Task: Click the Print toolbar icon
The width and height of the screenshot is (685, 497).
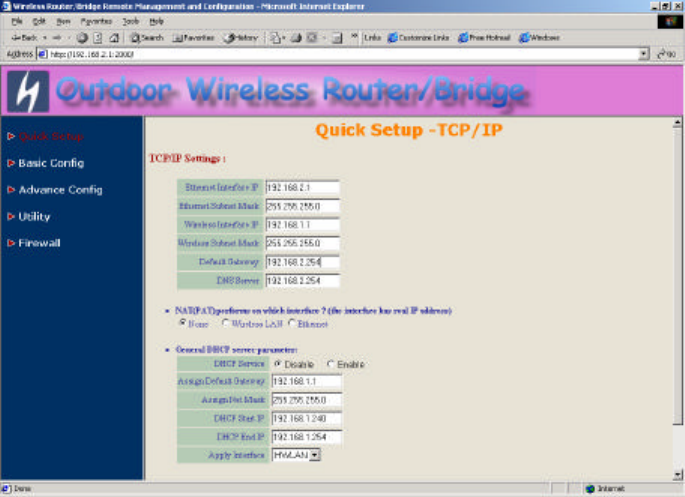Action: click(x=296, y=38)
